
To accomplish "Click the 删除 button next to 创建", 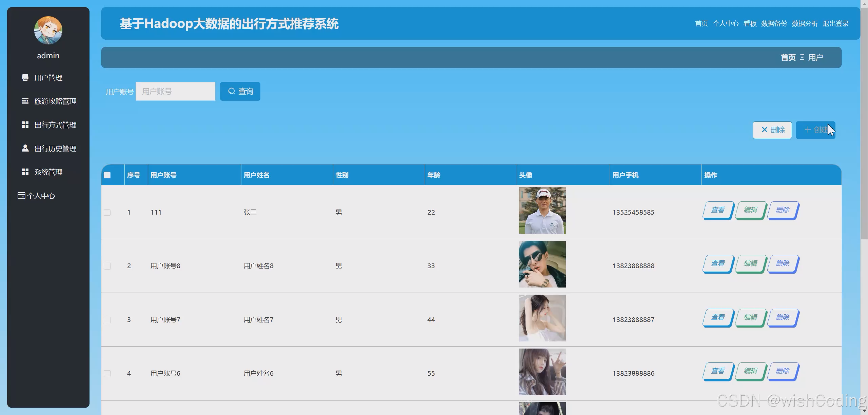I will [x=772, y=130].
